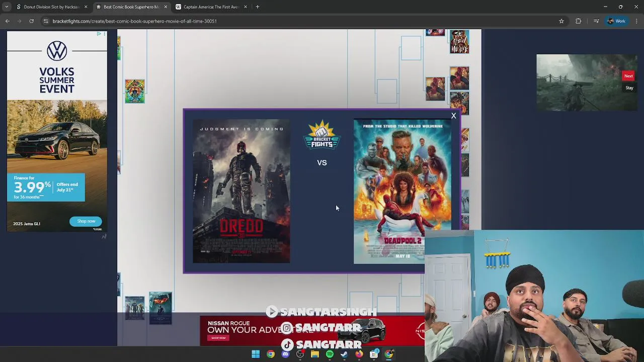644x362 pixels.
Task: Close the Captain America tab
Action: (246, 7)
